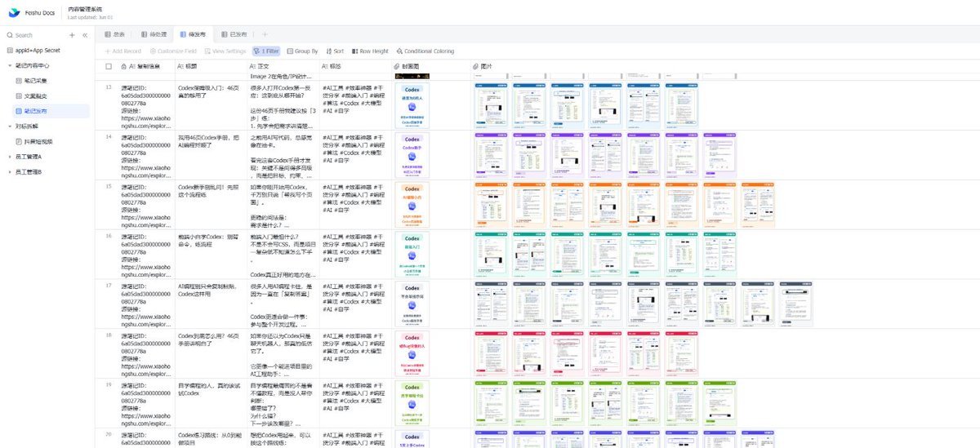Screen dimensions: 980x448
Task: Expand the 员工管理B tree group
Action: (10, 172)
